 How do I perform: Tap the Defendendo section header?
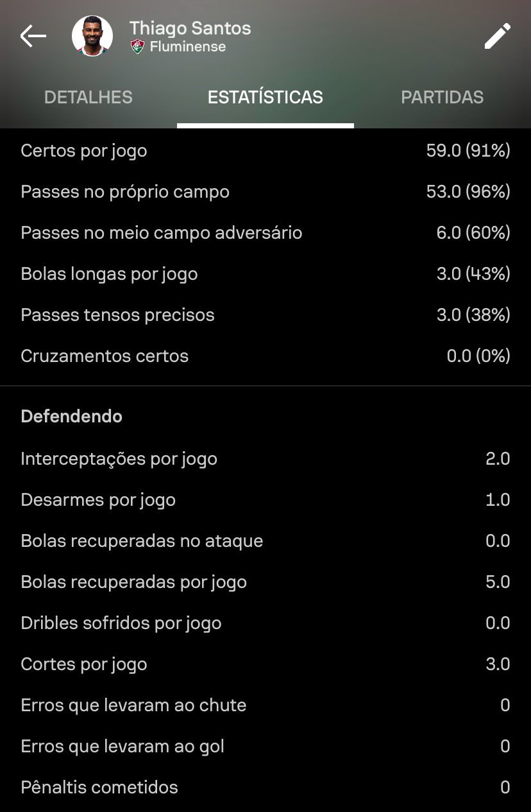coord(72,417)
